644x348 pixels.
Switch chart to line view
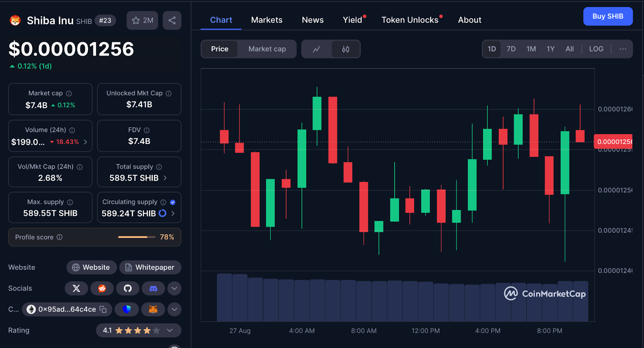316,49
